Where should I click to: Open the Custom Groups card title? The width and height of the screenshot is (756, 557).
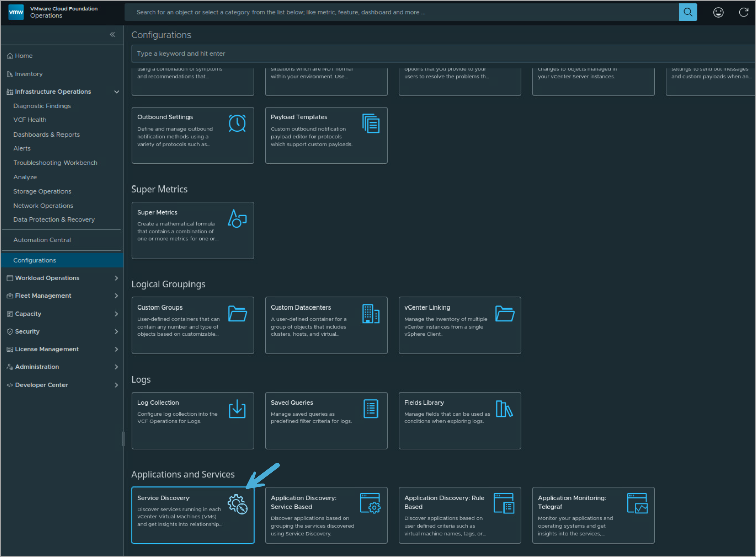(x=160, y=307)
